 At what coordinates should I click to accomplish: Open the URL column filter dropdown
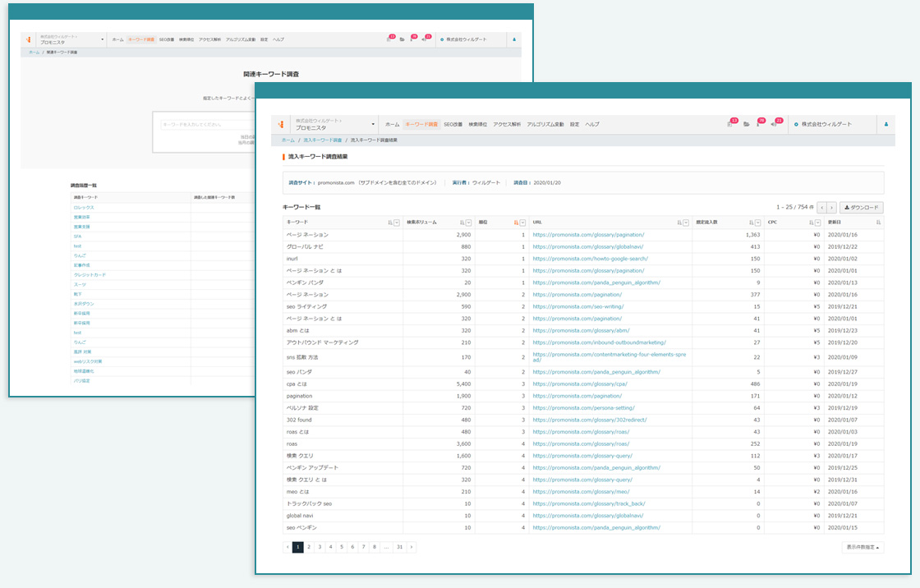click(685, 223)
